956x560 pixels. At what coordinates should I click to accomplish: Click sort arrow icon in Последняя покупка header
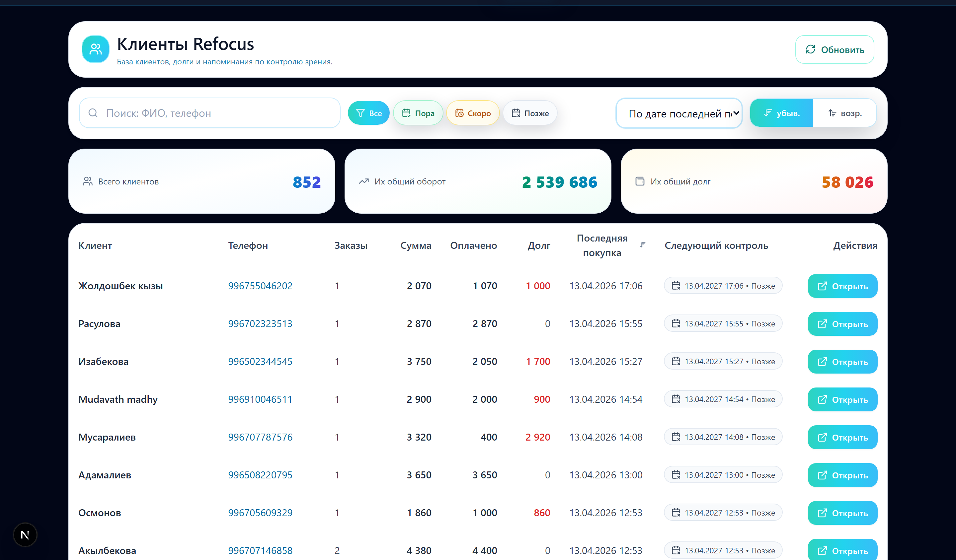coord(642,245)
